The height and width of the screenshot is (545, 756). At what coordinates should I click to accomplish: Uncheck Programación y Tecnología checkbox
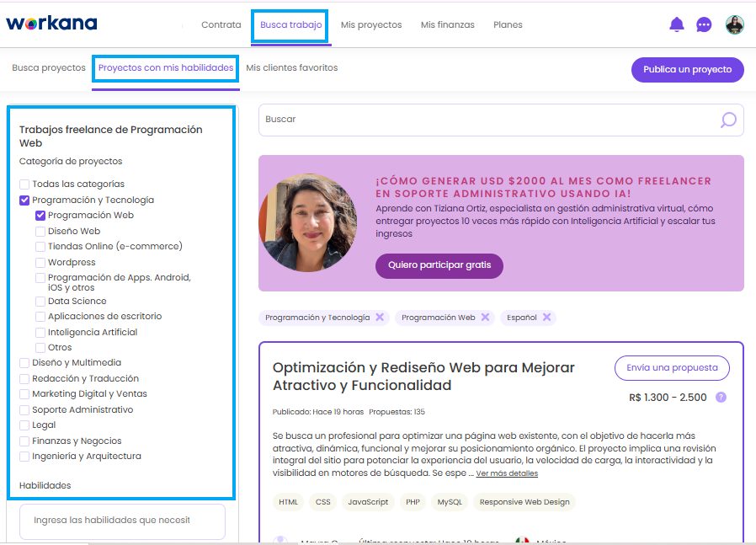(x=24, y=200)
